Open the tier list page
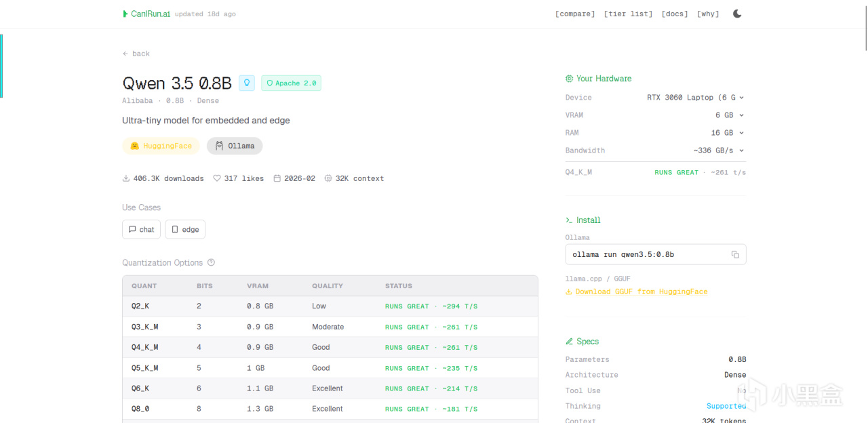The height and width of the screenshot is (423, 868). point(628,14)
